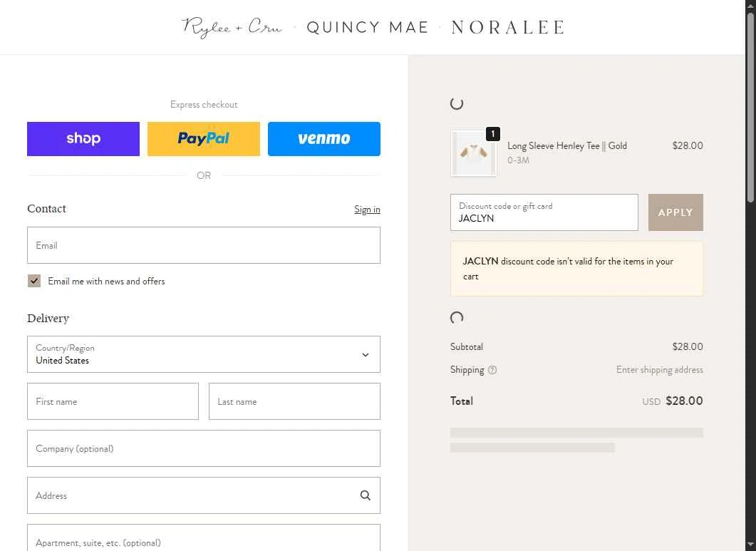This screenshot has width=756, height=551.
Task: Focus the Email input field
Action: click(x=204, y=245)
